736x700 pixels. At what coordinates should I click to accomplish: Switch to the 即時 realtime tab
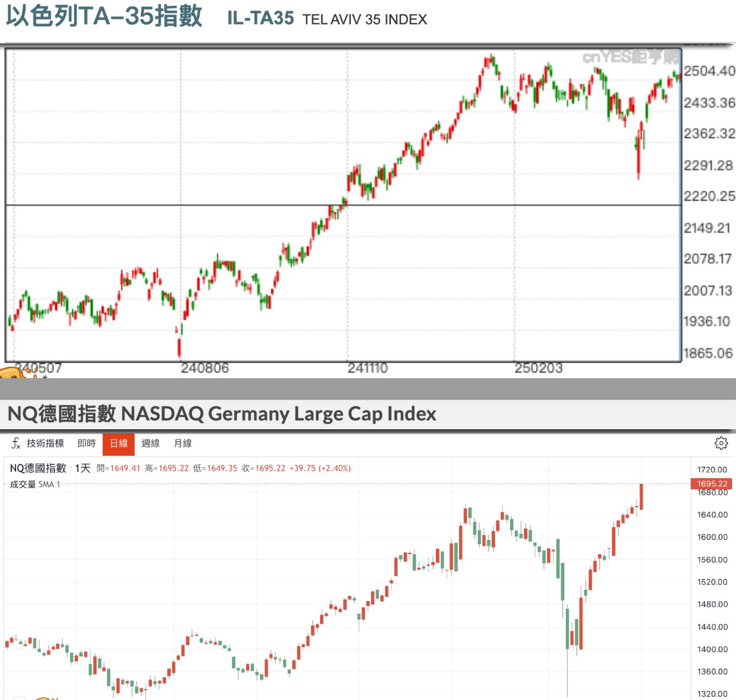[87, 443]
